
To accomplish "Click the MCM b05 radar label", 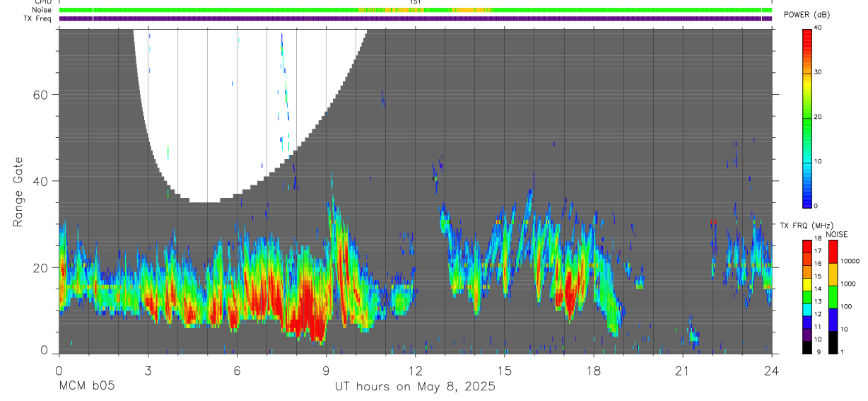I will (86, 386).
